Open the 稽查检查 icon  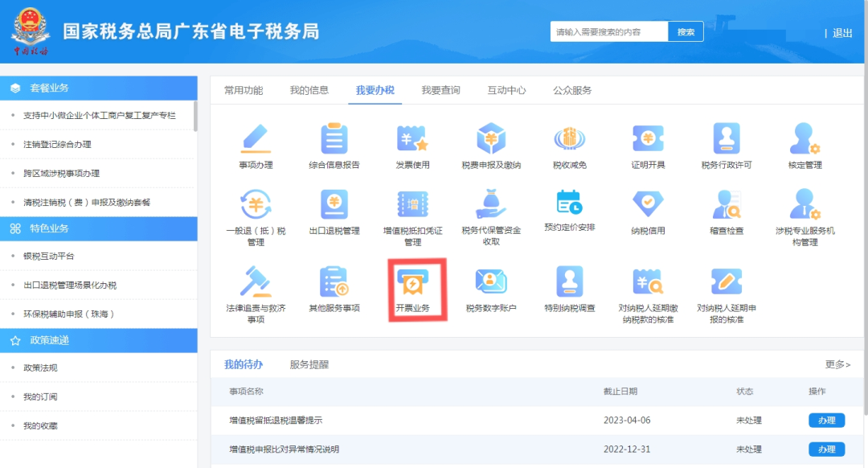point(727,204)
